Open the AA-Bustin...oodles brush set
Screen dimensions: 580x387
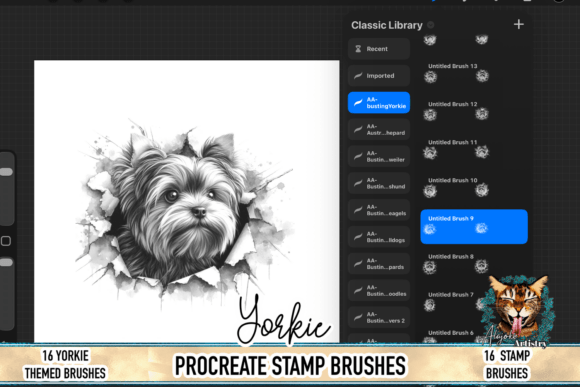coord(379,290)
